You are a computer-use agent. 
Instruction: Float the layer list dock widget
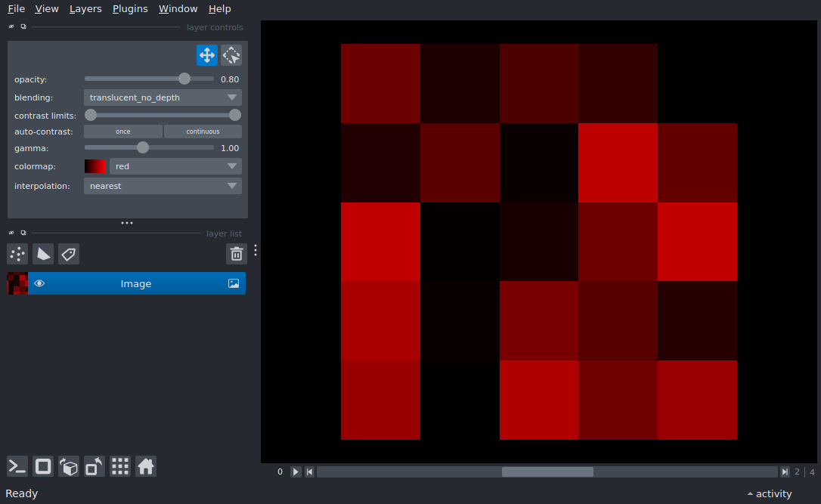point(23,233)
